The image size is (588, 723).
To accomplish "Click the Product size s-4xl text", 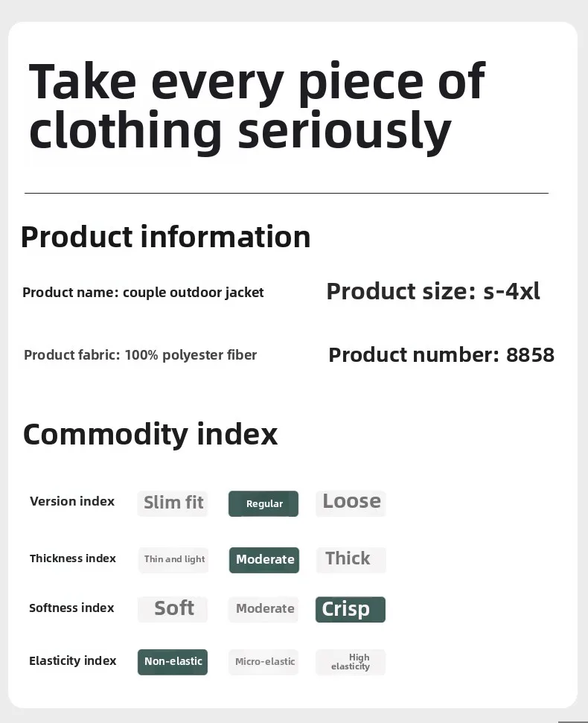I will [x=433, y=291].
